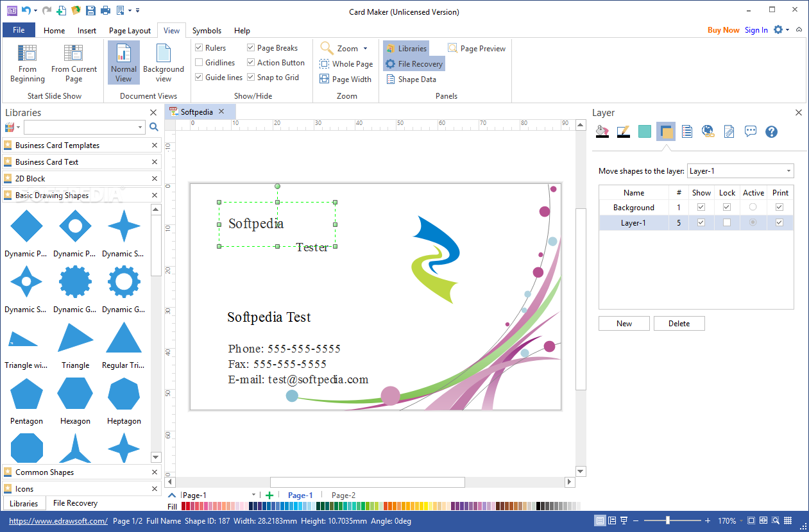809x532 pixels.
Task: Start slide show From Current Page
Action: tap(74, 63)
